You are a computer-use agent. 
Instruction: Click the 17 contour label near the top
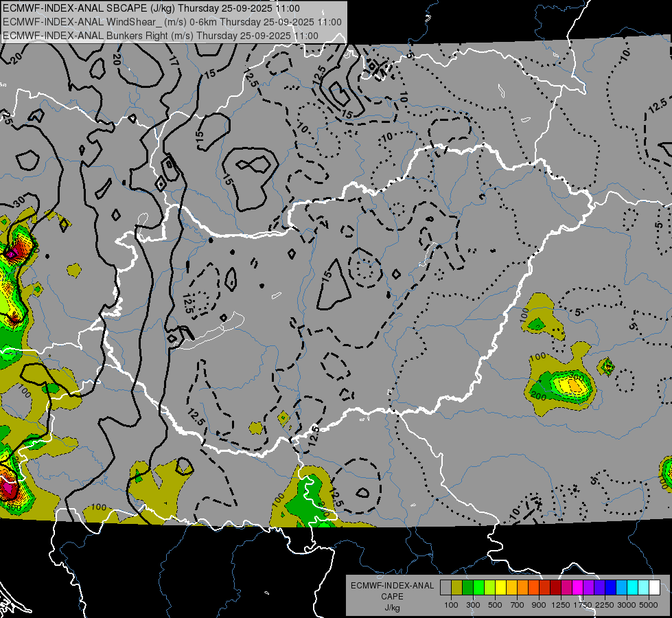click(173, 60)
